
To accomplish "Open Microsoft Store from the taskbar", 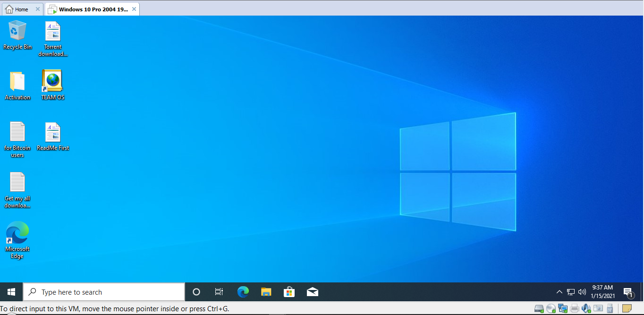I will tap(289, 292).
